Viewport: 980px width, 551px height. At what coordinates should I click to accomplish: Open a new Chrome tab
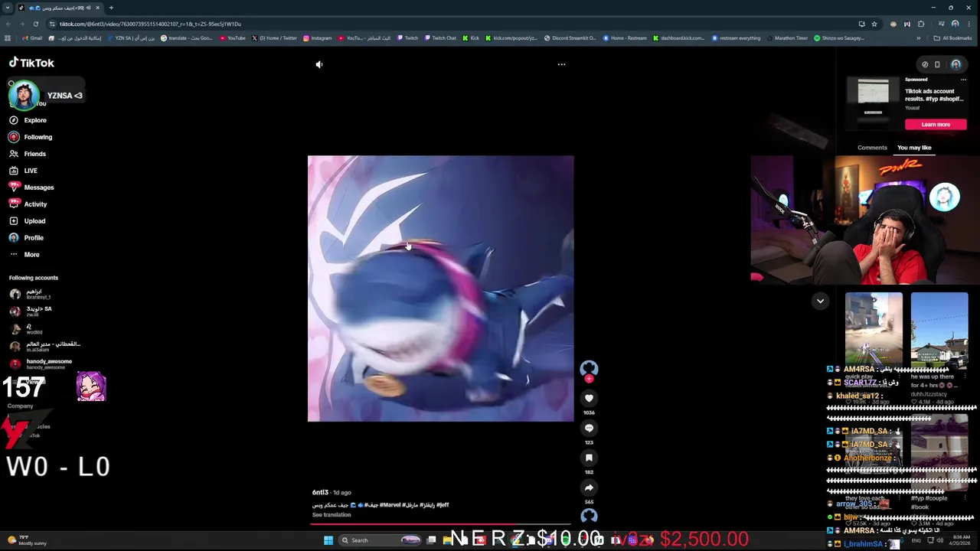[111, 8]
